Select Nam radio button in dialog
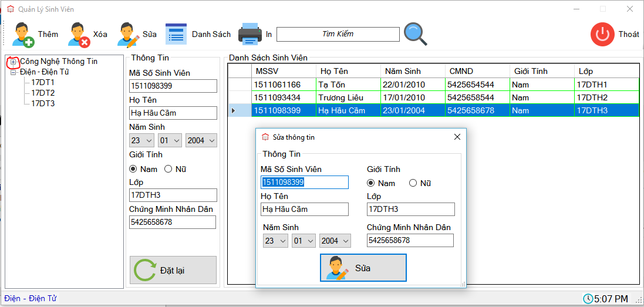 pyautogui.click(x=371, y=183)
